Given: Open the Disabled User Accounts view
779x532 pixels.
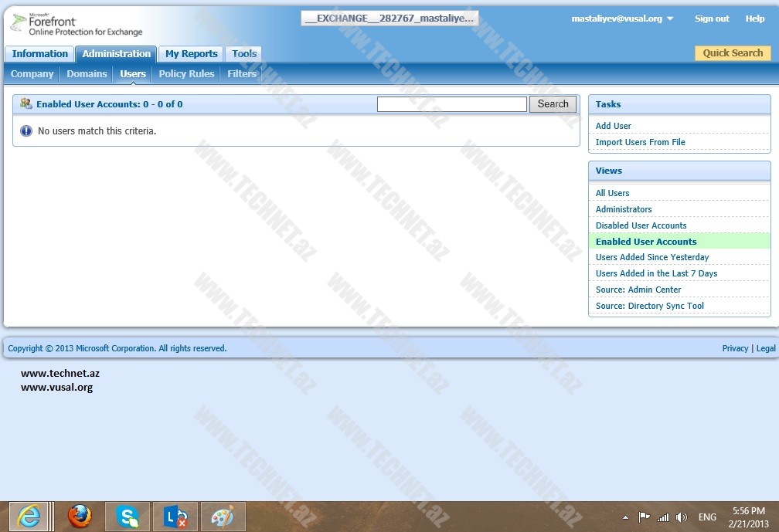Looking at the screenshot, I should [x=641, y=225].
